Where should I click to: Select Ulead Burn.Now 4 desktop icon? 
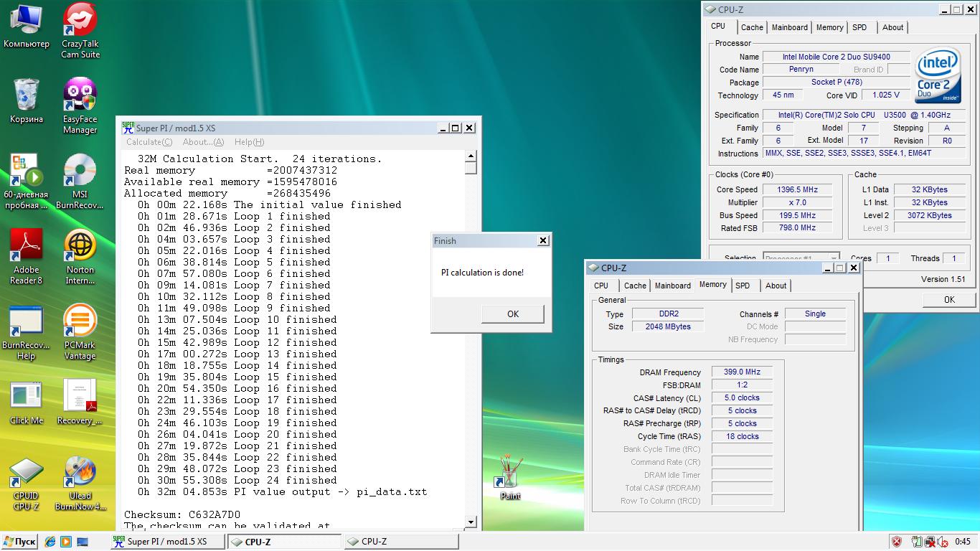pyautogui.click(x=80, y=484)
